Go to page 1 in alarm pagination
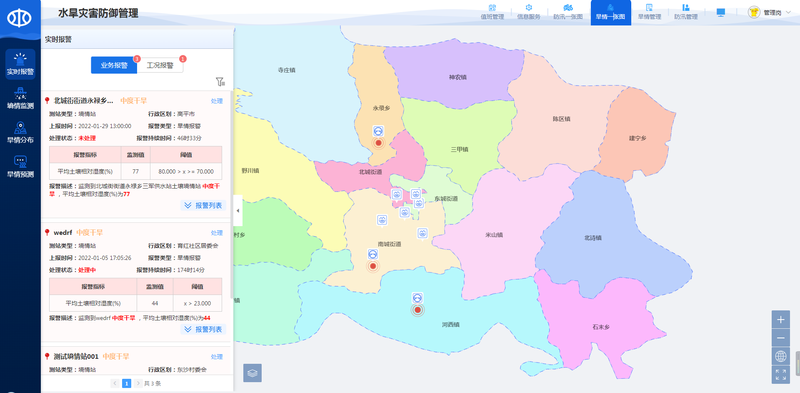Screen dimensions: 800x393 pos(127,383)
